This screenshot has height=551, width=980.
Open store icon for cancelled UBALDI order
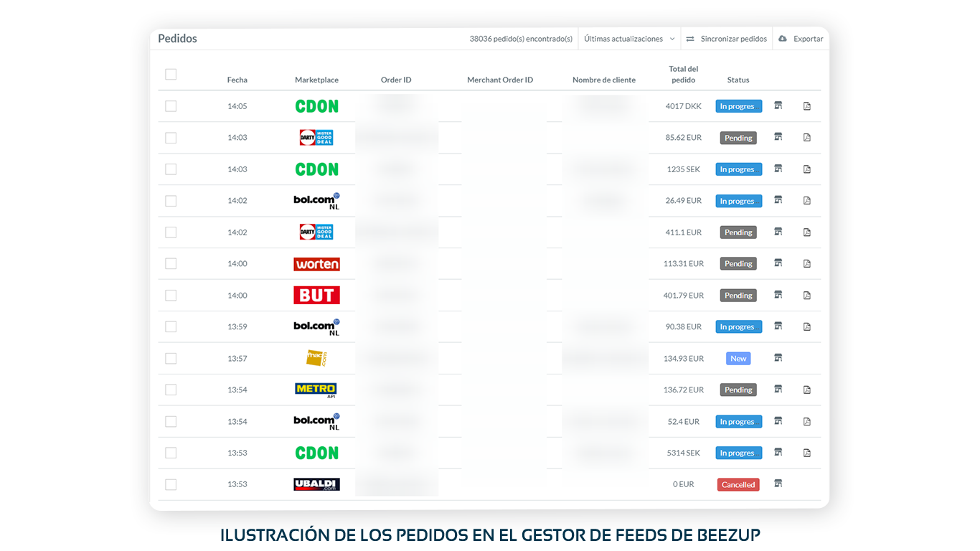click(778, 484)
